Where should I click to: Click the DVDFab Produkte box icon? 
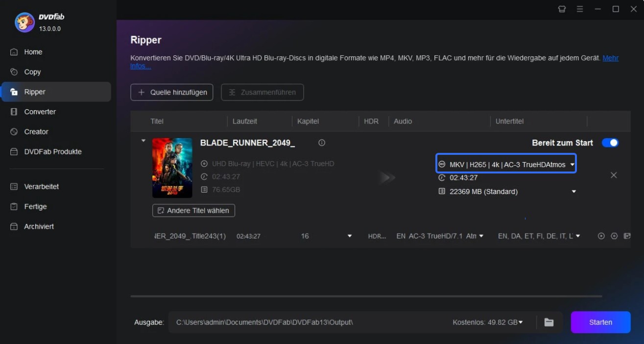[x=14, y=152]
